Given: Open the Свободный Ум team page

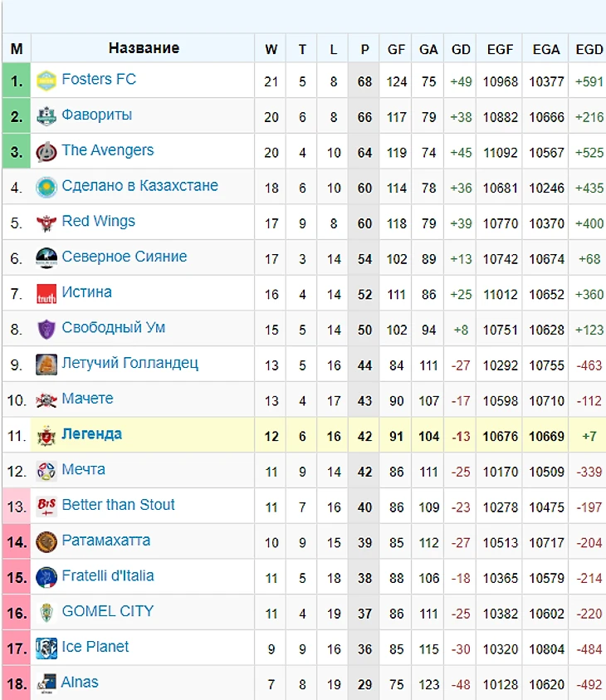Looking at the screenshot, I should 114,328.
